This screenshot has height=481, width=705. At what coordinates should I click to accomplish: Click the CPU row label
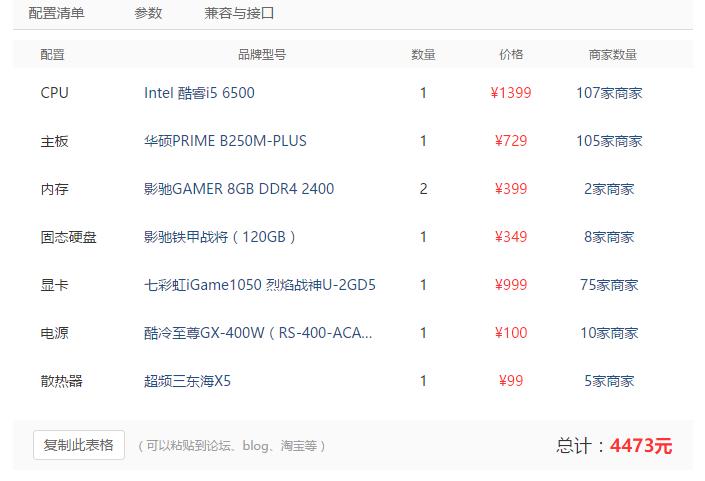pyautogui.click(x=54, y=93)
